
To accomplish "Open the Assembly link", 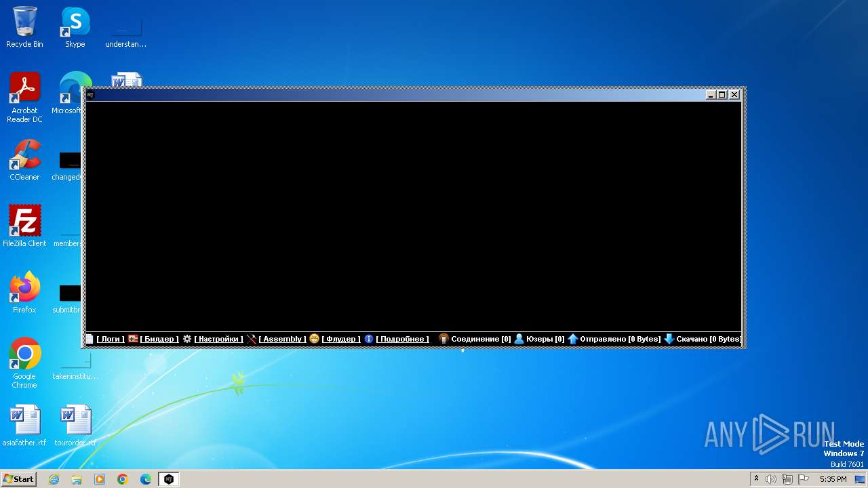I will (x=282, y=339).
